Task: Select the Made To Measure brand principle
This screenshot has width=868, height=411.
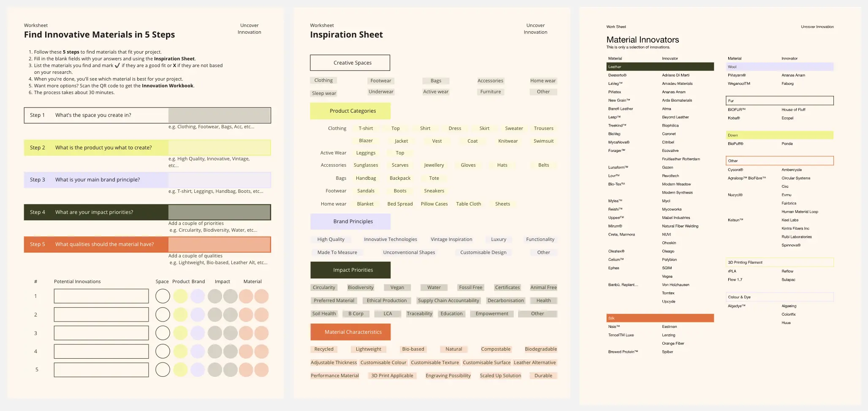Action: tap(337, 252)
